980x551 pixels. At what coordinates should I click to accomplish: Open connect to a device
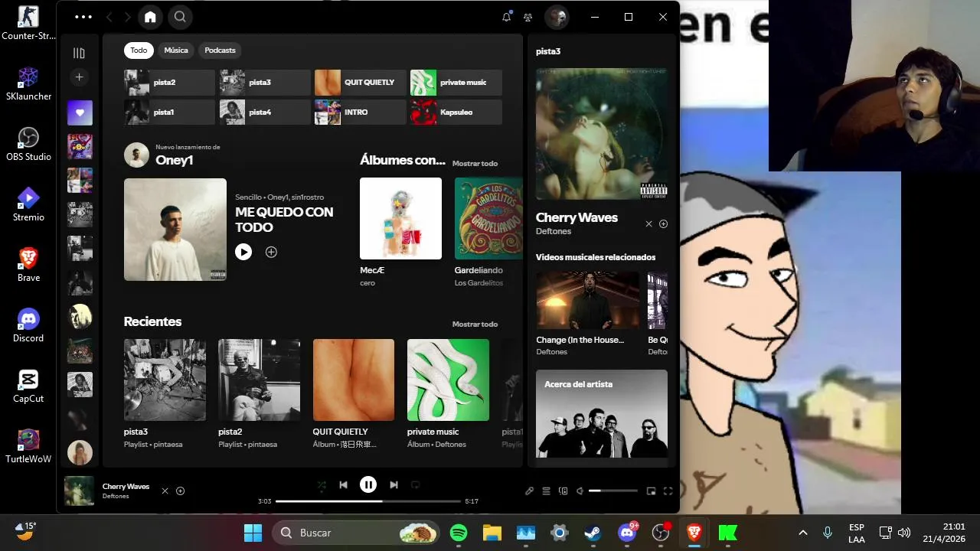click(x=563, y=491)
